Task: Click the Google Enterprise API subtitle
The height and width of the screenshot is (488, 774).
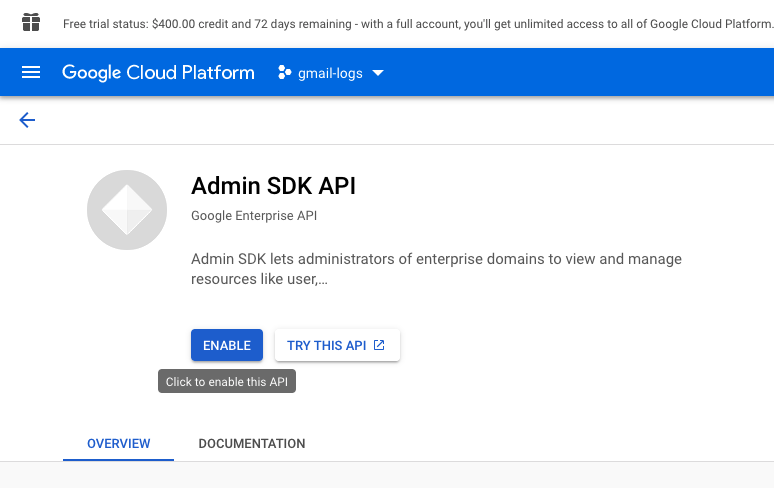Action: (254, 216)
